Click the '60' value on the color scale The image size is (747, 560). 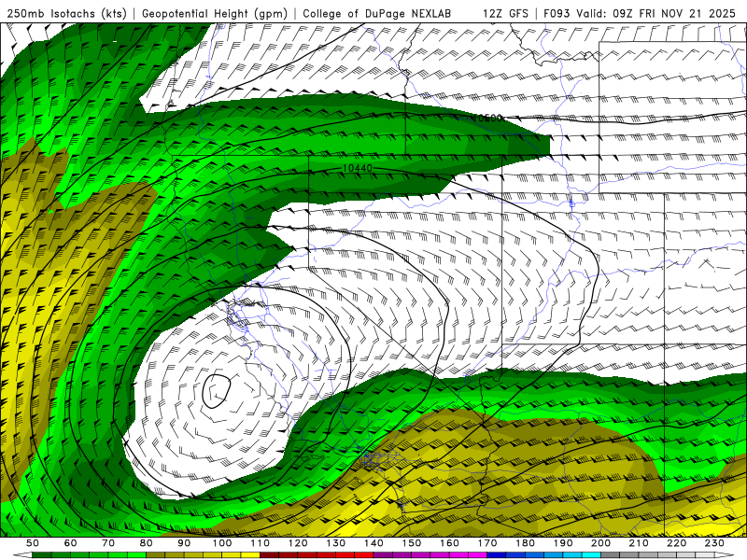pos(71,543)
